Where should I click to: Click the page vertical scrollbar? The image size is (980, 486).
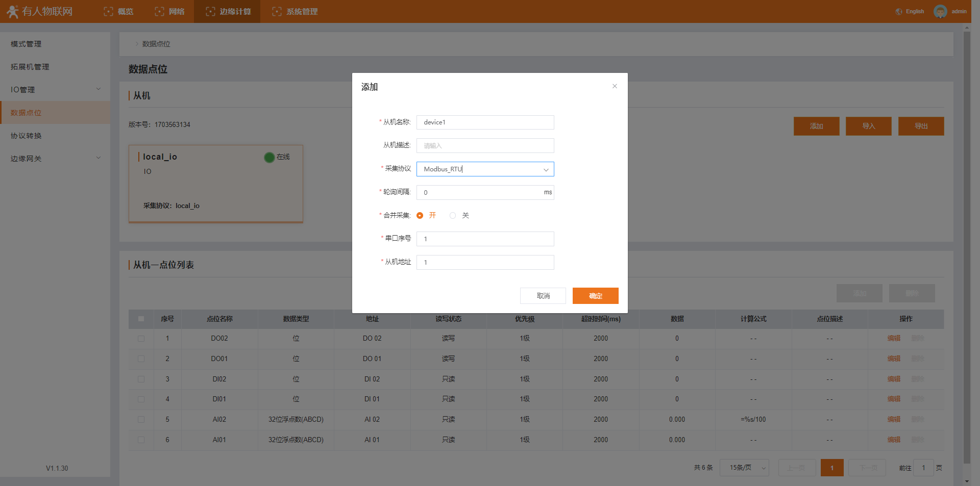pyautogui.click(x=967, y=245)
